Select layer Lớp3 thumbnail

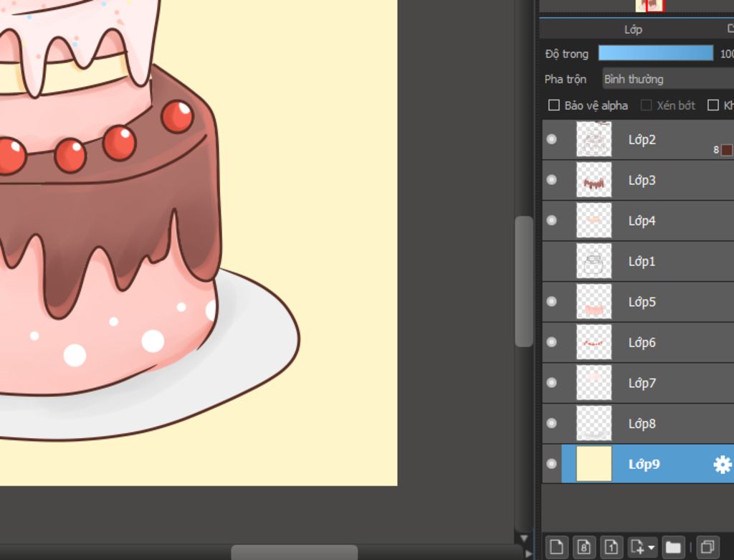594,180
